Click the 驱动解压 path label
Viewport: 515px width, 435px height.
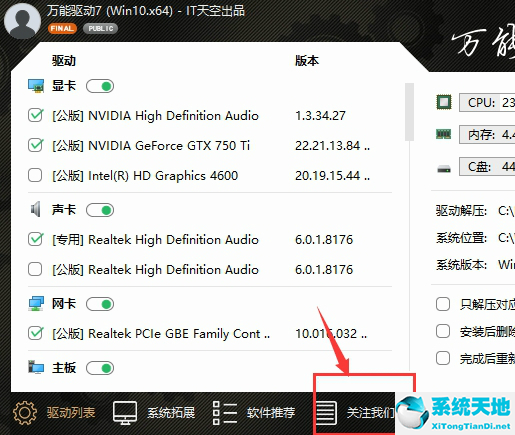click(461, 211)
